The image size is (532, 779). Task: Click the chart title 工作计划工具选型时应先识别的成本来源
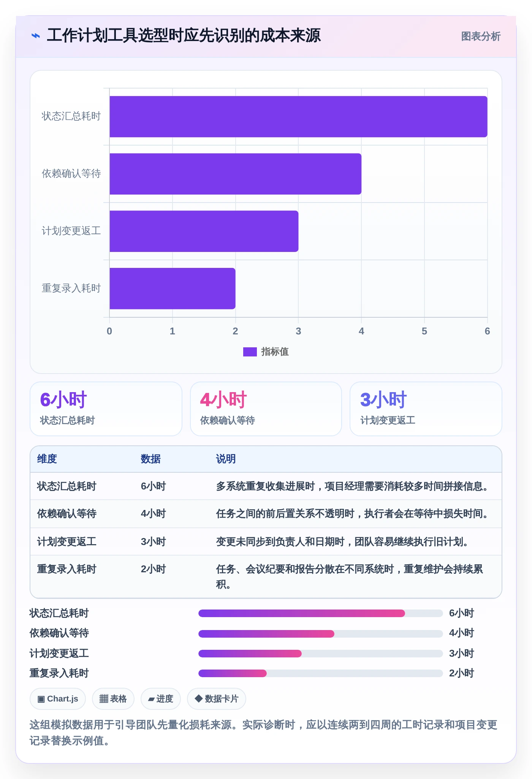tap(184, 36)
